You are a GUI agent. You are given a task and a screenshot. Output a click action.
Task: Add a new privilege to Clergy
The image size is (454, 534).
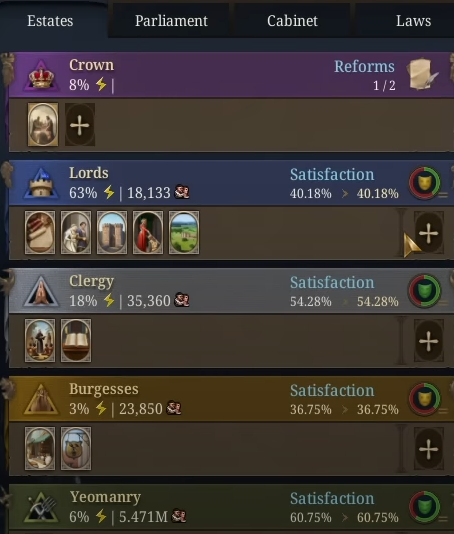coord(428,341)
